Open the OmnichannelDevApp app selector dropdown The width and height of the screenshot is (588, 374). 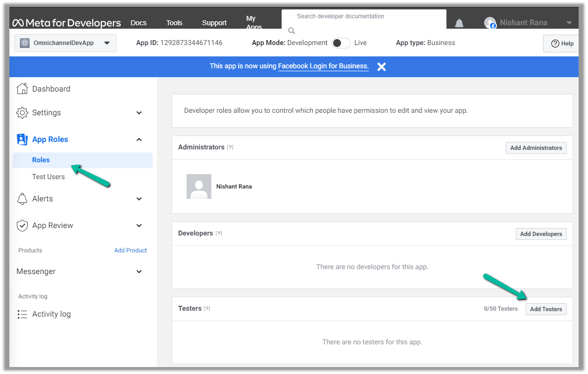coord(65,43)
